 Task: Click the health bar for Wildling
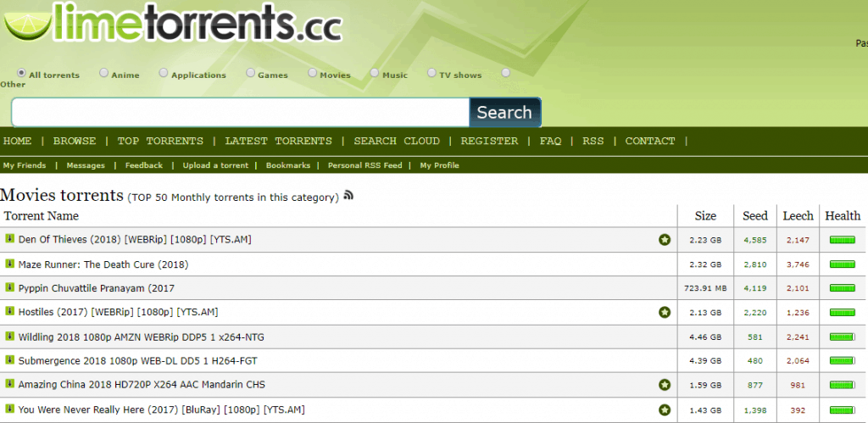[x=843, y=337]
